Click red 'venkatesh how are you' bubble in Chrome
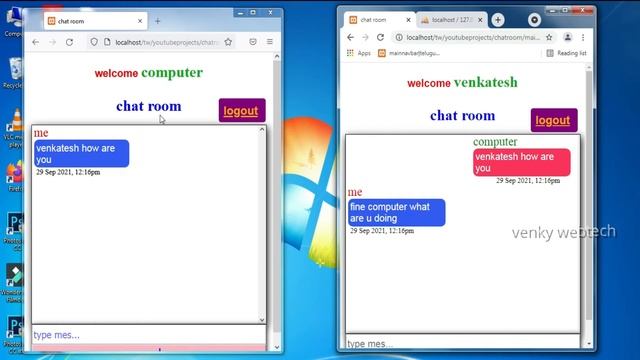This screenshot has height=360, width=640. tap(522, 162)
